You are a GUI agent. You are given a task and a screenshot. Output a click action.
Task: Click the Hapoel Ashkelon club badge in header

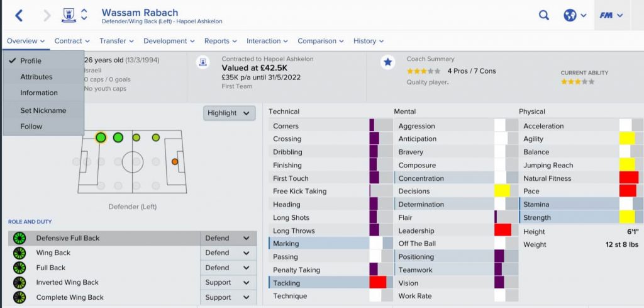(x=68, y=15)
